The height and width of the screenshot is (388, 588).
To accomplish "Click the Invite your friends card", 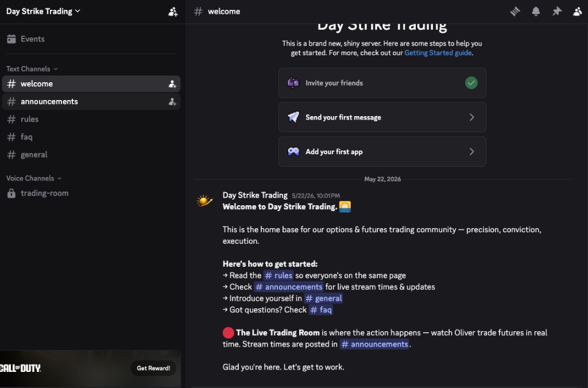I will [x=382, y=83].
